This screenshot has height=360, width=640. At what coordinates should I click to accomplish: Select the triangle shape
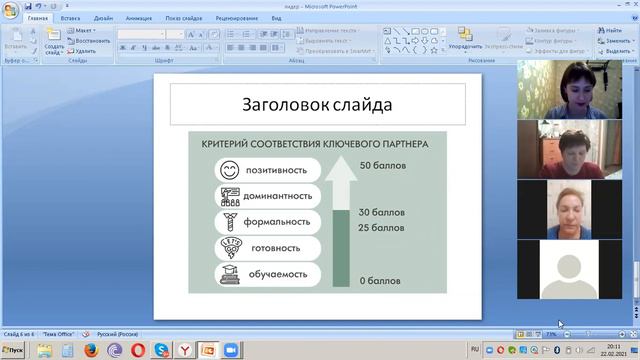tap(387, 41)
